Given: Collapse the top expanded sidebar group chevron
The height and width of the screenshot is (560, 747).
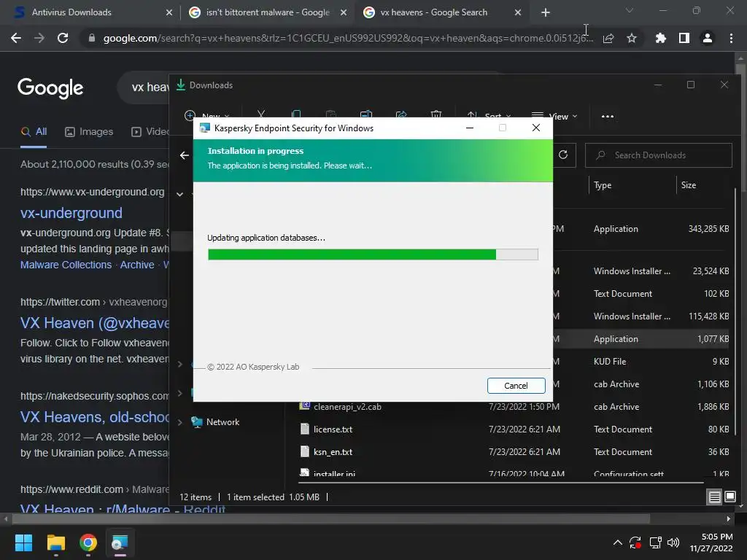Looking at the screenshot, I should (179, 194).
